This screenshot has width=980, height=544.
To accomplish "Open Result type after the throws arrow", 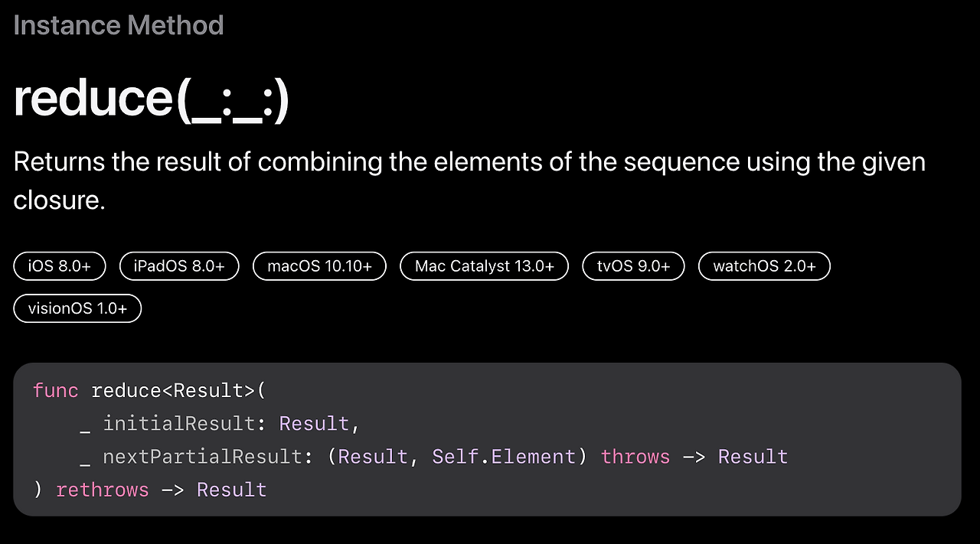I will (753, 457).
